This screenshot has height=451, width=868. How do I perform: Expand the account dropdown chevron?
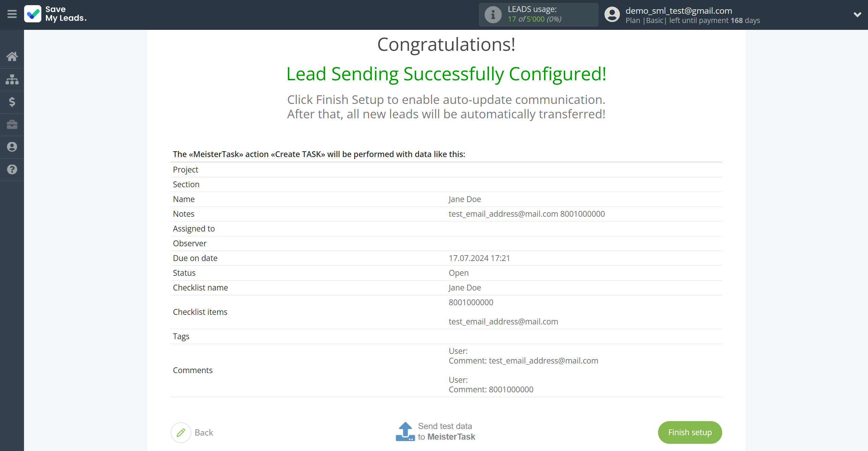[x=857, y=15]
